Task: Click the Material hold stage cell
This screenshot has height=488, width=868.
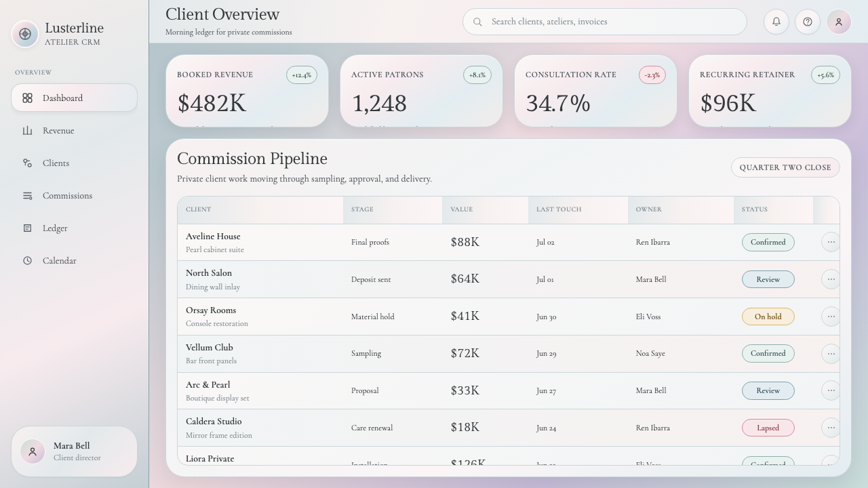Action: (x=373, y=317)
